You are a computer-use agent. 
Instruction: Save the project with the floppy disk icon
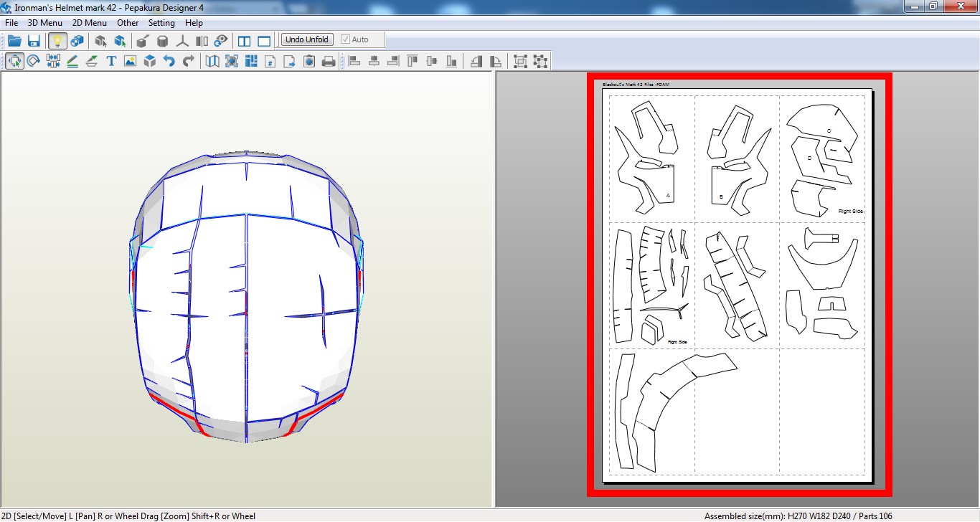click(34, 40)
